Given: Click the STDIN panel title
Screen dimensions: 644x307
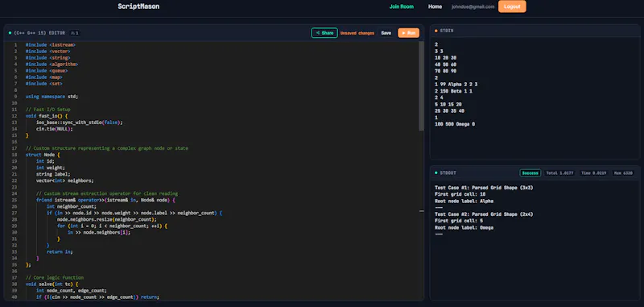Looking at the screenshot, I should coord(447,31).
